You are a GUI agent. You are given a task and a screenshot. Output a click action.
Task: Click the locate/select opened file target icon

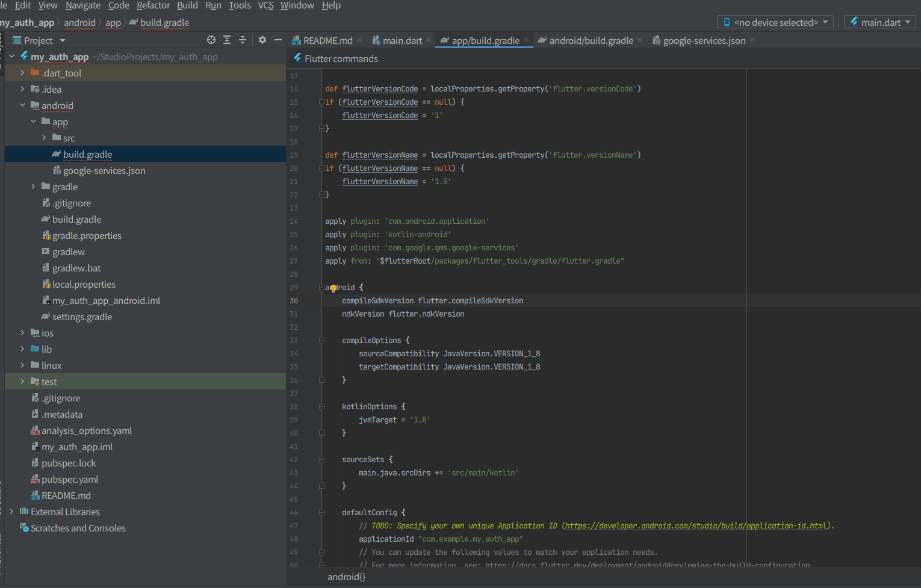pyautogui.click(x=211, y=40)
